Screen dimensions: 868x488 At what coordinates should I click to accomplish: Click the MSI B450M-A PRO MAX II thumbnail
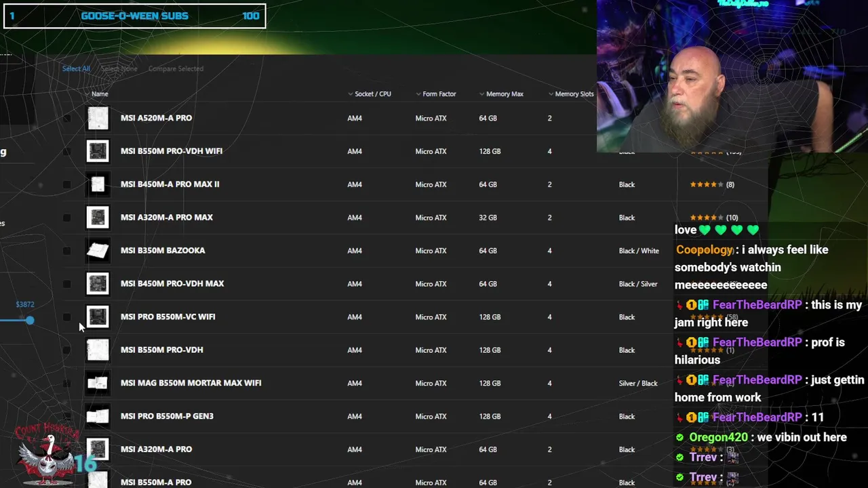(x=98, y=184)
